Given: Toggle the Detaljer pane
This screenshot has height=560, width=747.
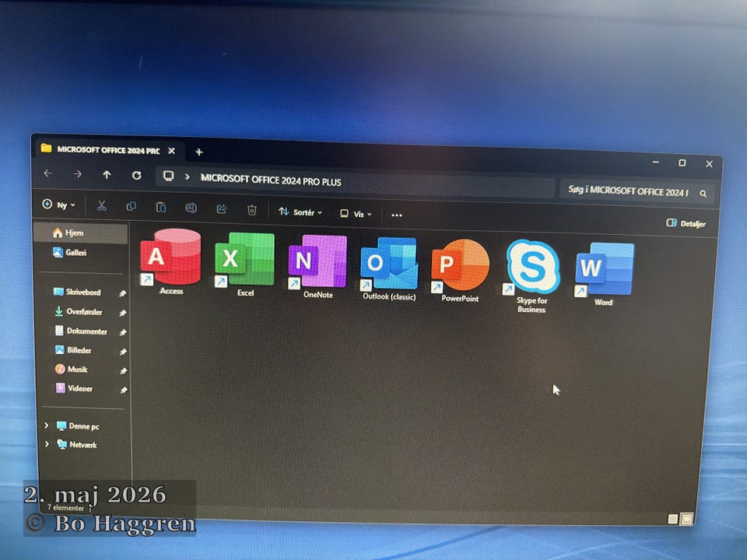Looking at the screenshot, I should [686, 223].
